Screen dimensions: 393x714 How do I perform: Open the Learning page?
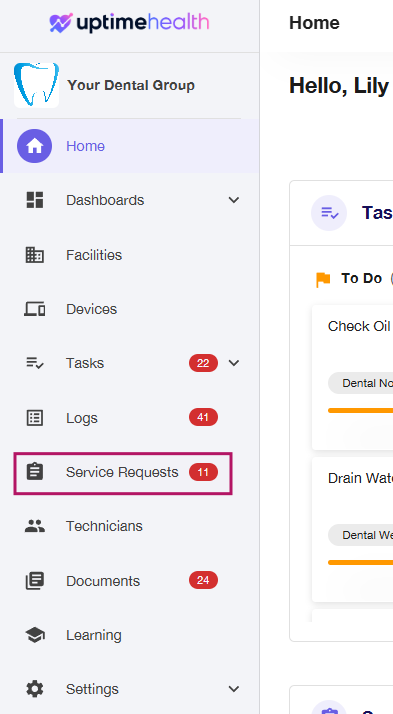point(130,635)
